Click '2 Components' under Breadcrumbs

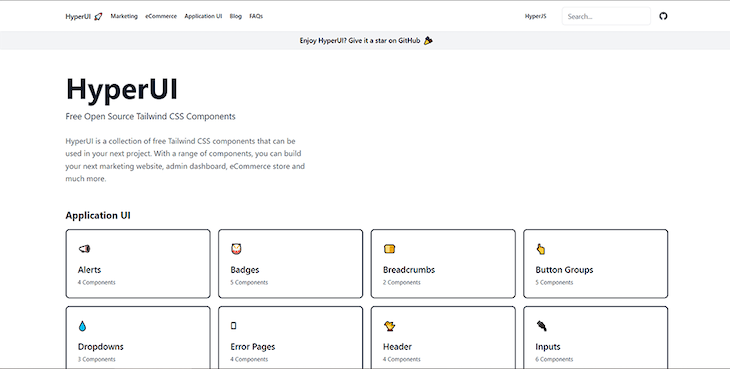(402, 282)
